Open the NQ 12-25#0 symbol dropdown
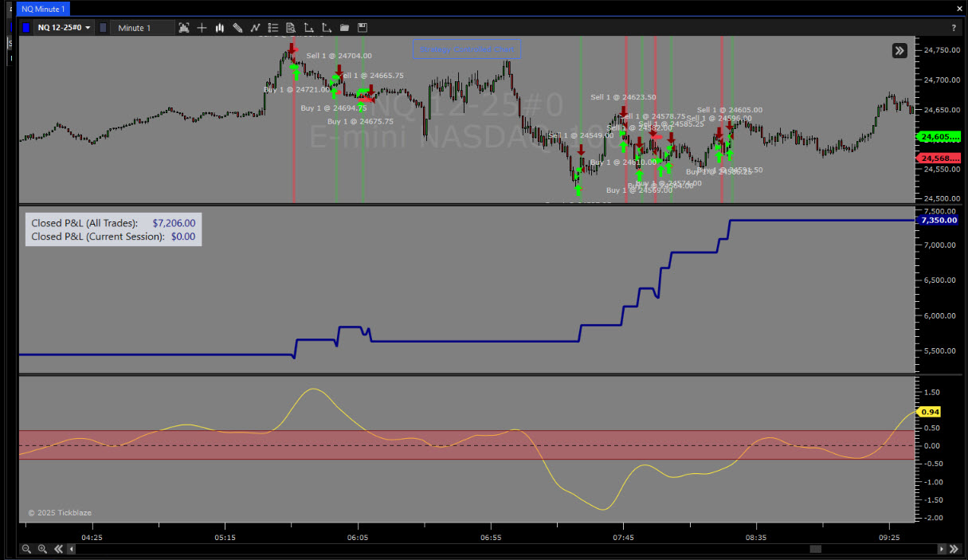Screen dimensions: 968x560 tap(65, 28)
